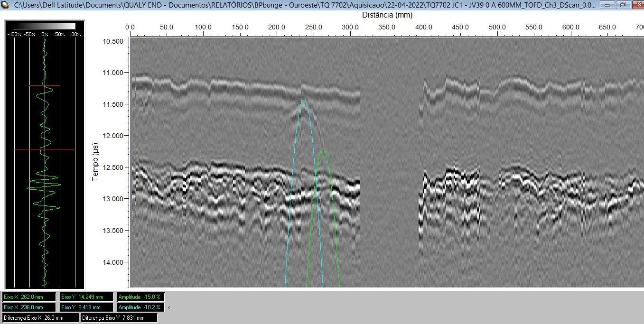Click the Diferença Eixo Y 7.831 mm field
This screenshot has height=324, width=644.
[x=119, y=318]
